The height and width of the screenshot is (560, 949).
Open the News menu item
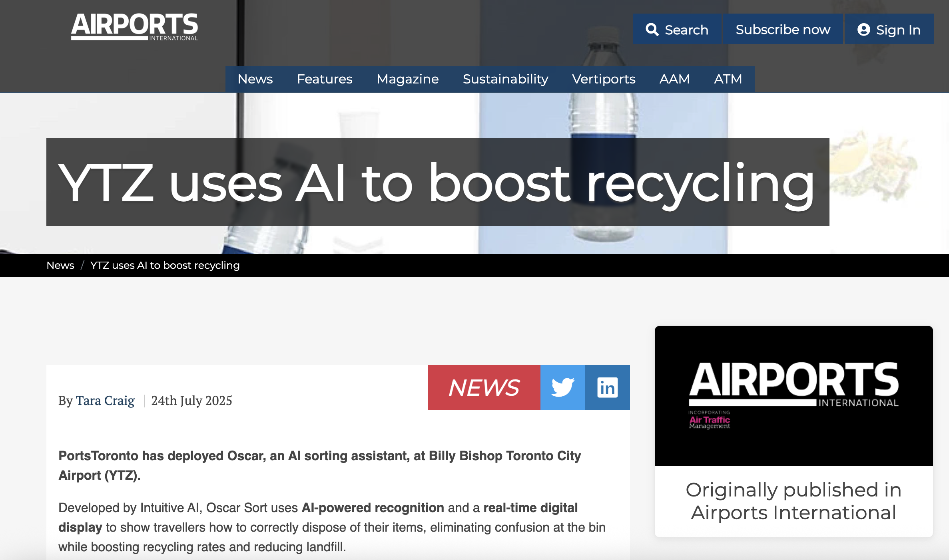(255, 79)
